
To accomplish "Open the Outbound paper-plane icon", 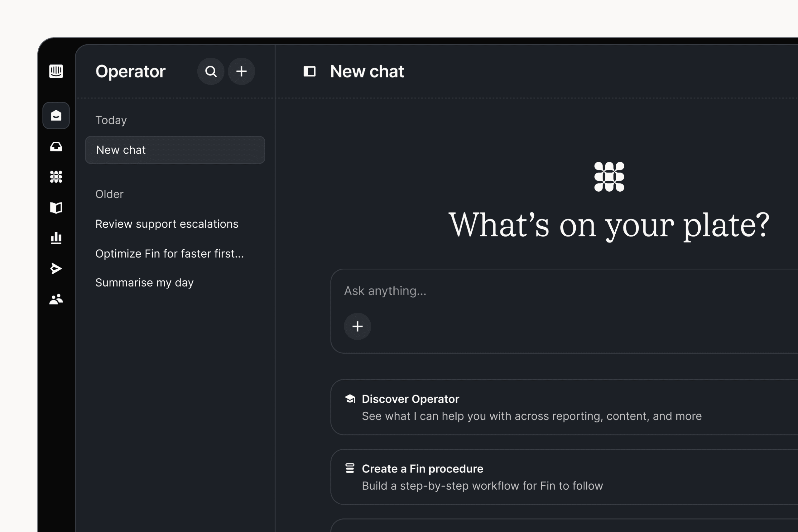I will coord(56,268).
